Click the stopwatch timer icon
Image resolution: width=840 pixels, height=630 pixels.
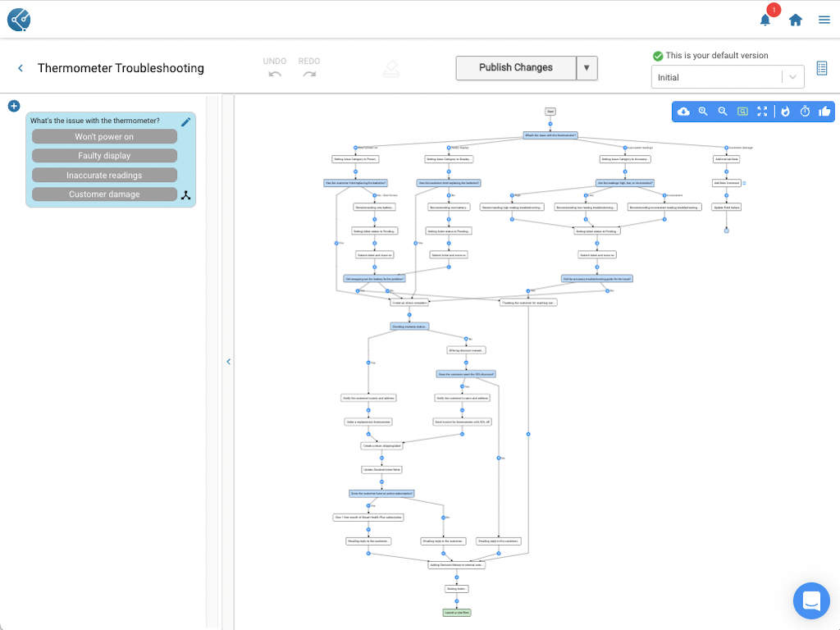[x=805, y=112]
